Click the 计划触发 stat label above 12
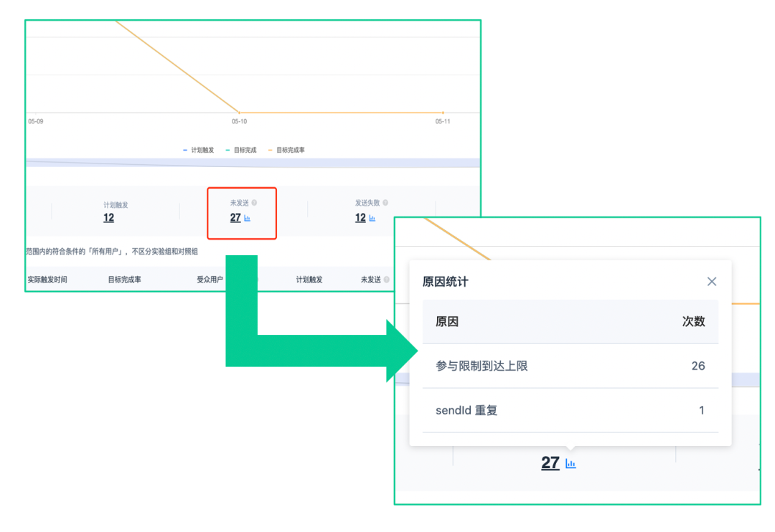Screen dimensions: 775x532 [116, 205]
